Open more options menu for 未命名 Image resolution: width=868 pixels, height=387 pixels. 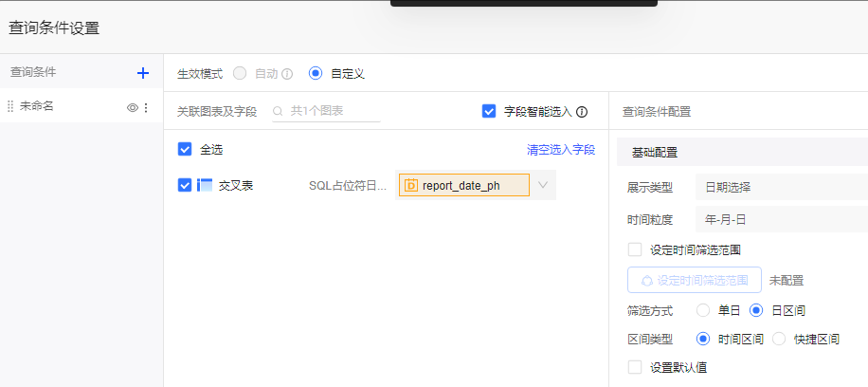click(146, 107)
